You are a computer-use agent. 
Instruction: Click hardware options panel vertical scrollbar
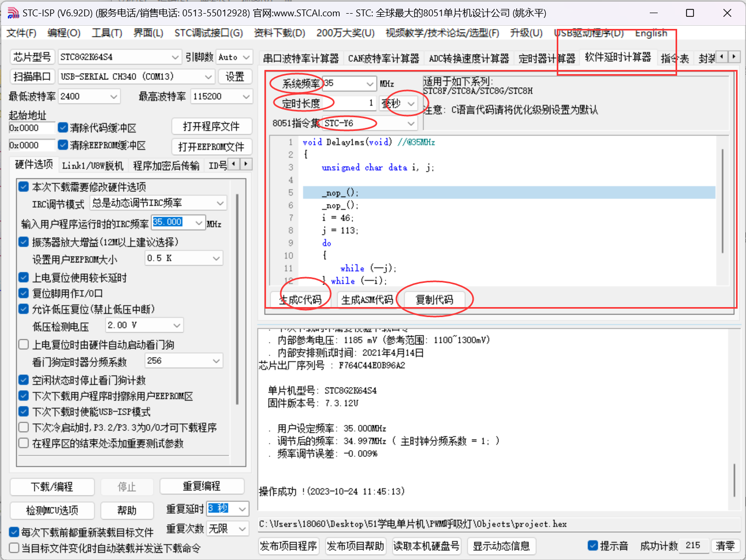[x=238, y=300]
